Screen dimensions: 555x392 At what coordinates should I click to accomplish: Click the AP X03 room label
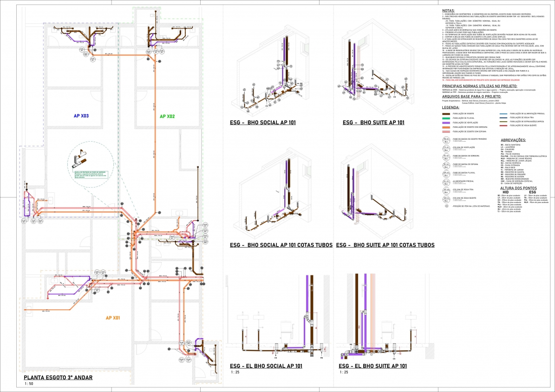(x=81, y=116)
